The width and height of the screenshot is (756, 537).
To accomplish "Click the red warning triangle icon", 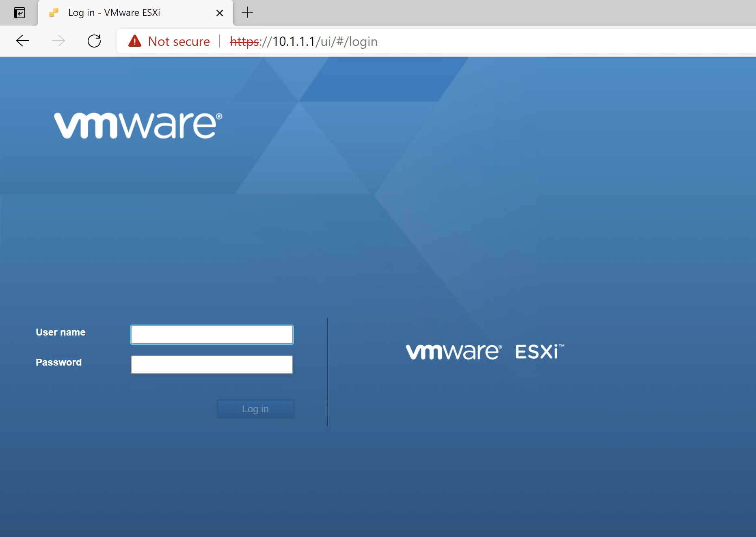I will tap(134, 41).
